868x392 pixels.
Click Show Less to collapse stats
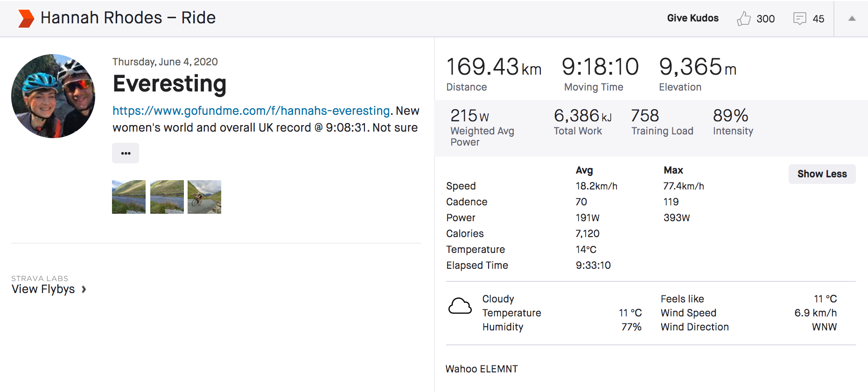click(822, 174)
